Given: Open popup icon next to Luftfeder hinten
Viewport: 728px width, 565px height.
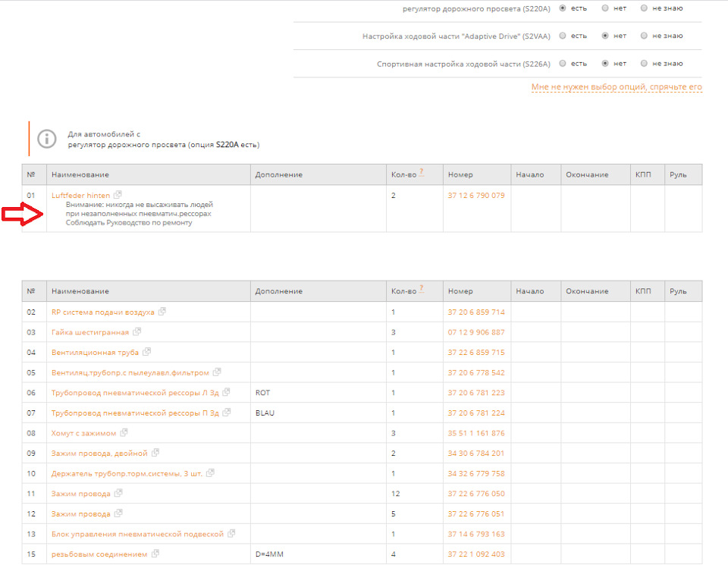Looking at the screenshot, I should 118,195.
